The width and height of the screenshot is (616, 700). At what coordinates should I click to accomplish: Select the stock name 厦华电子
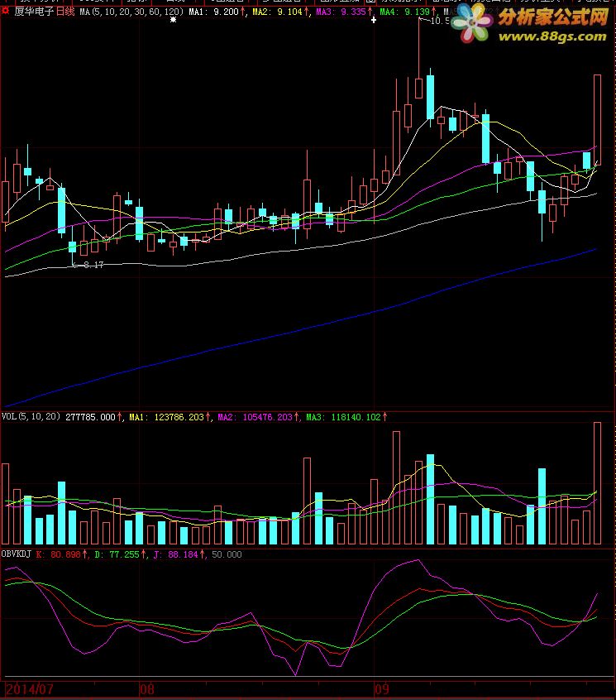click(x=34, y=12)
